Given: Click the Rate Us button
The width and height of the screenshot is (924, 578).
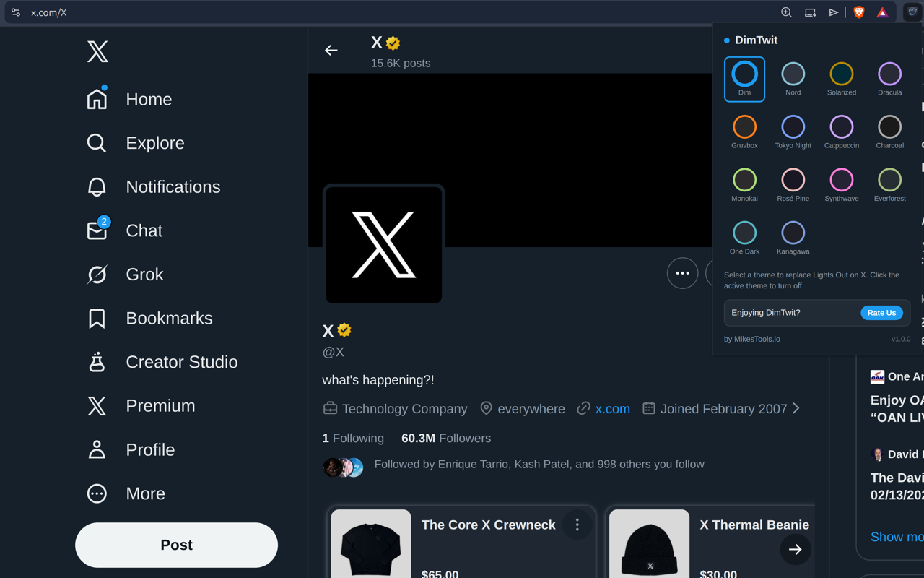Looking at the screenshot, I should click(881, 313).
